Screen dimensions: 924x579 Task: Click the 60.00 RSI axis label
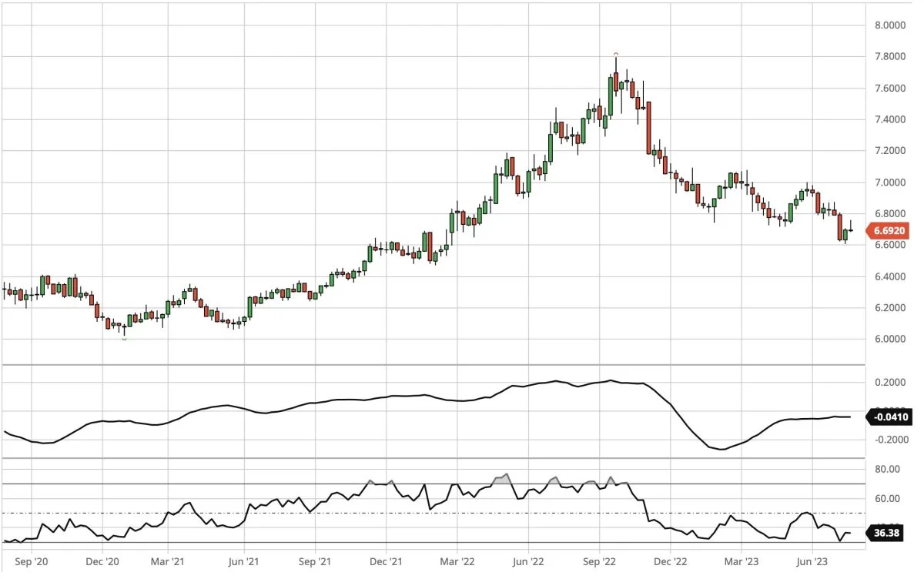pos(888,498)
